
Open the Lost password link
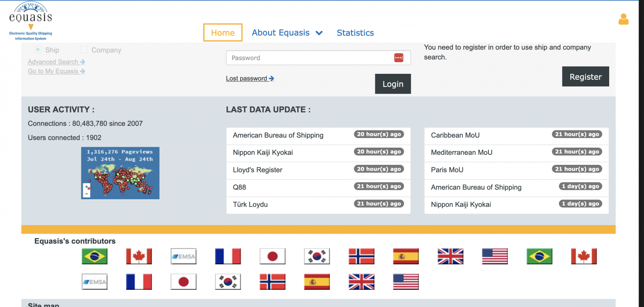(x=247, y=78)
